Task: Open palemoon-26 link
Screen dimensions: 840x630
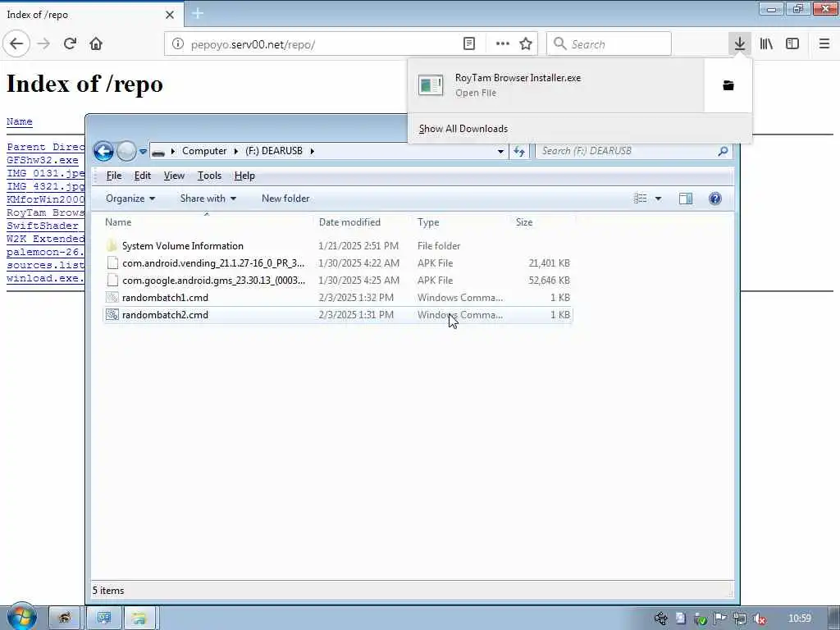Action: tap(45, 252)
